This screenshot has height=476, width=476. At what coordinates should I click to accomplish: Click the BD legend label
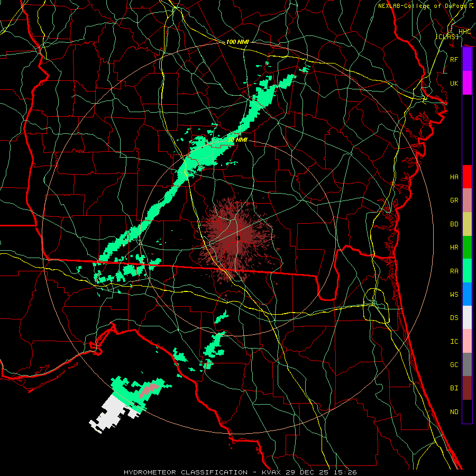click(454, 224)
